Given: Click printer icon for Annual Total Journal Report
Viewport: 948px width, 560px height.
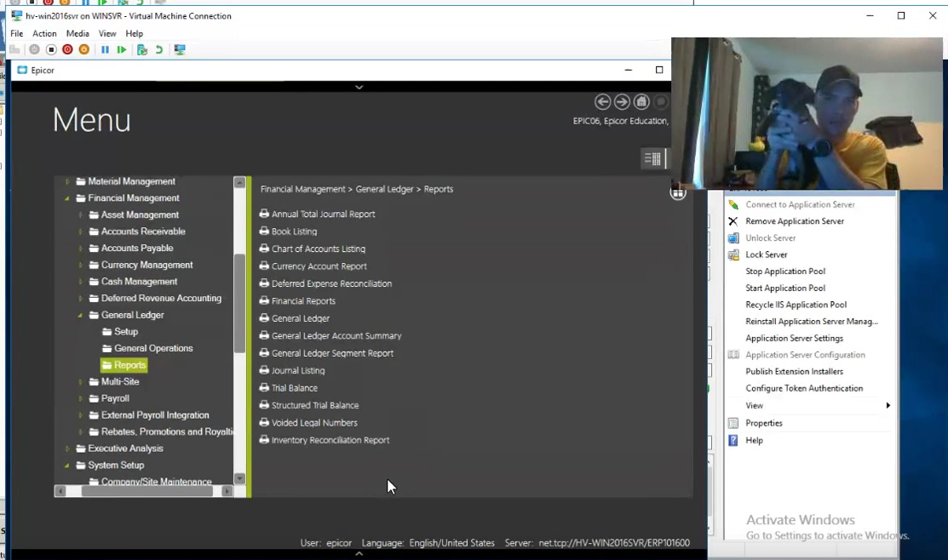Looking at the screenshot, I should 264,214.
